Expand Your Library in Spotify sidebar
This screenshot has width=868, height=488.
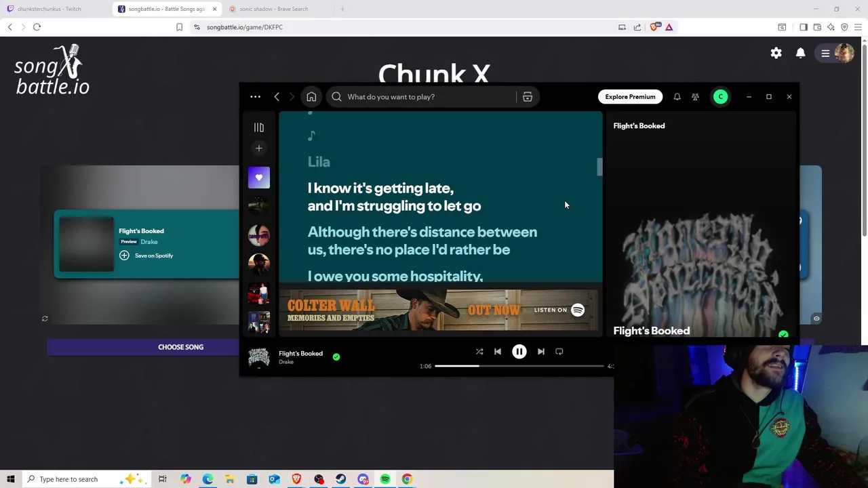point(259,127)
